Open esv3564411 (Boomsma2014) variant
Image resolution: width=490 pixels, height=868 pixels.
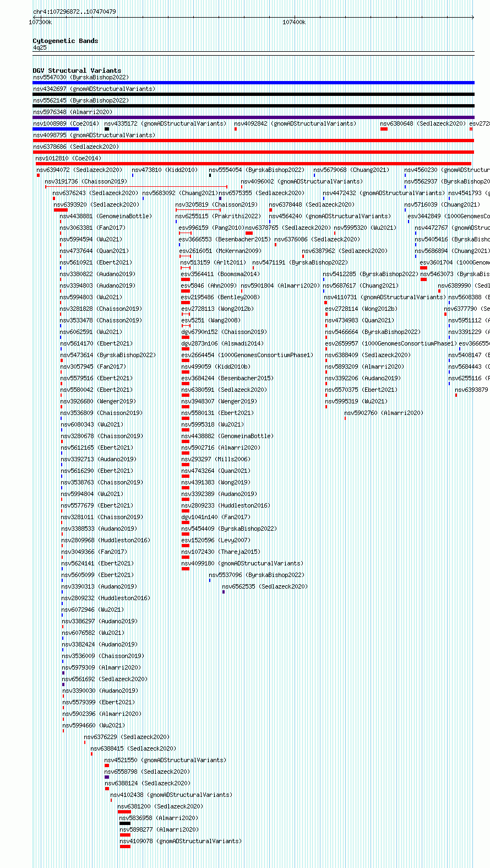(220, 274)
